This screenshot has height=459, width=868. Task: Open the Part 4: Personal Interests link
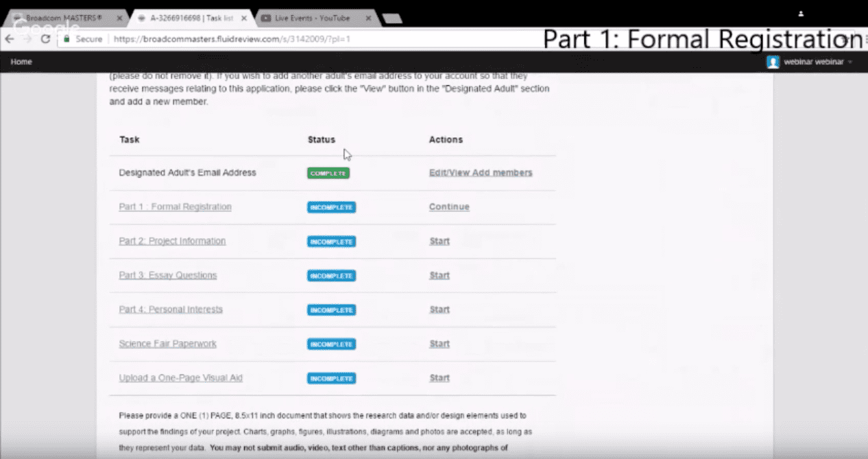tap(171, 309)
